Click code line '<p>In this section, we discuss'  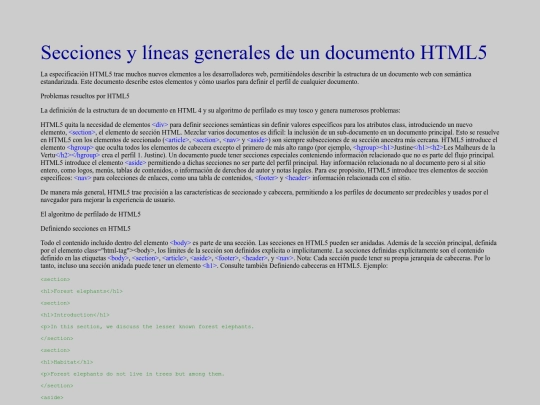point(147,326)
